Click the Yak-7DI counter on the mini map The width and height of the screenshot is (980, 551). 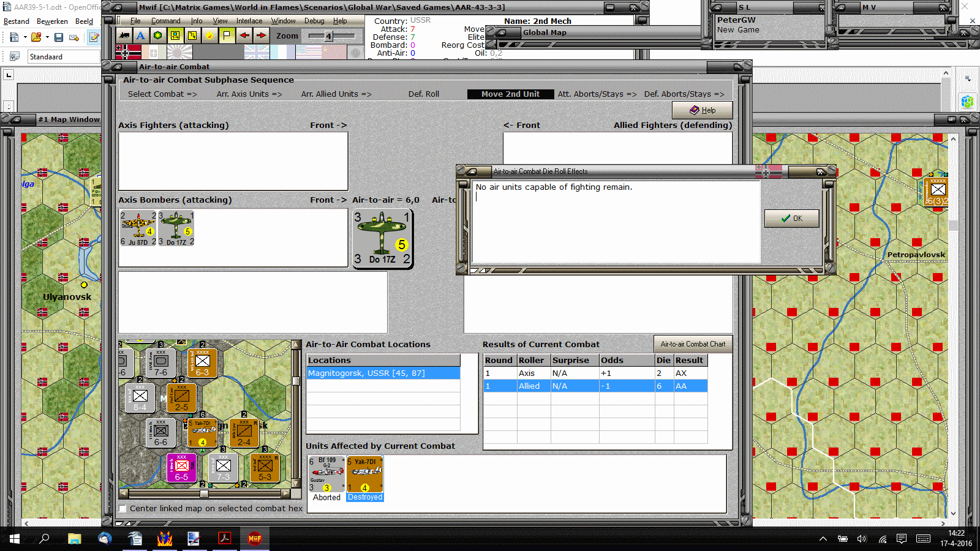tap(203, 433)
